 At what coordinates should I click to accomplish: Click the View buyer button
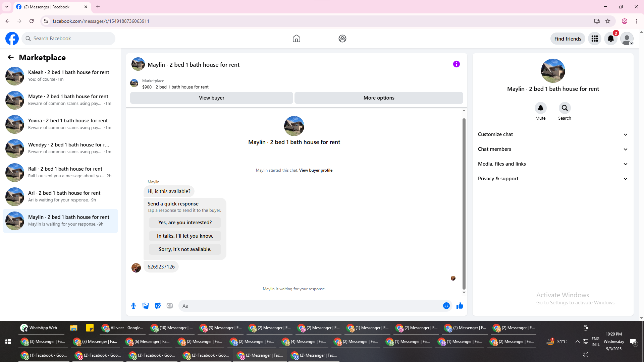click(x=212, y=98)
